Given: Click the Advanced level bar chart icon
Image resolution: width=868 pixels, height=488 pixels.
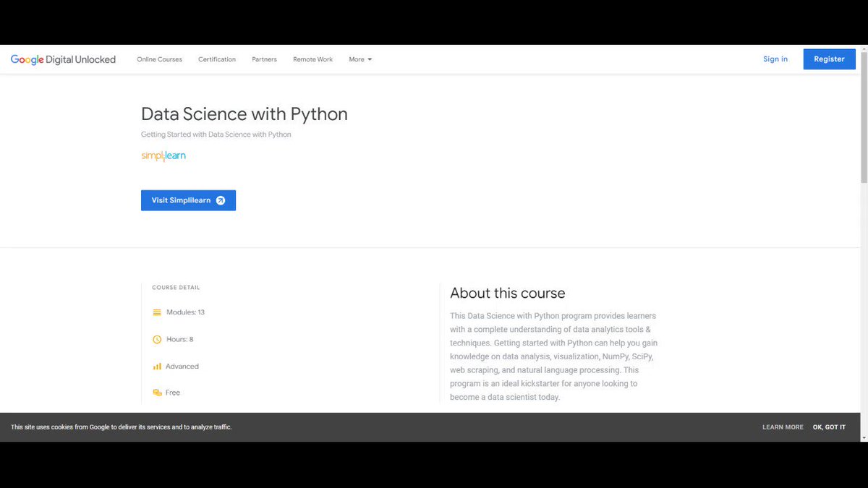Looking at the screenshot, I should [157, 367].
